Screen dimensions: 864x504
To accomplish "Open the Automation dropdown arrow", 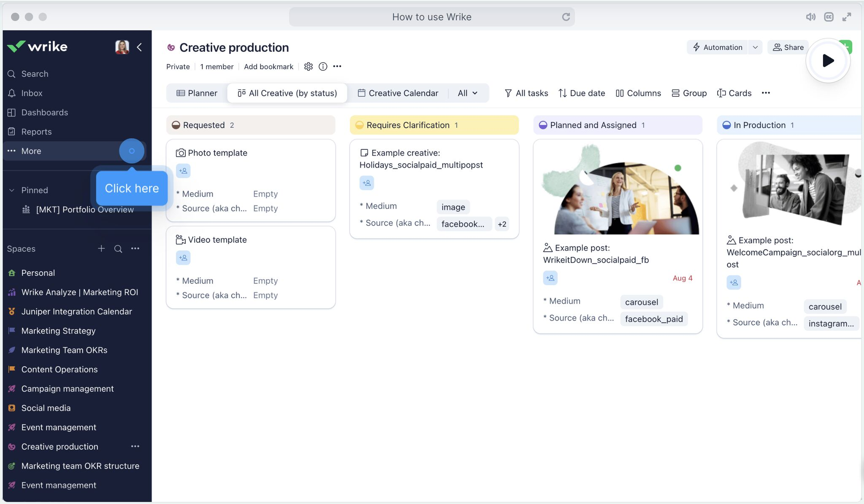I will point(755,47).
